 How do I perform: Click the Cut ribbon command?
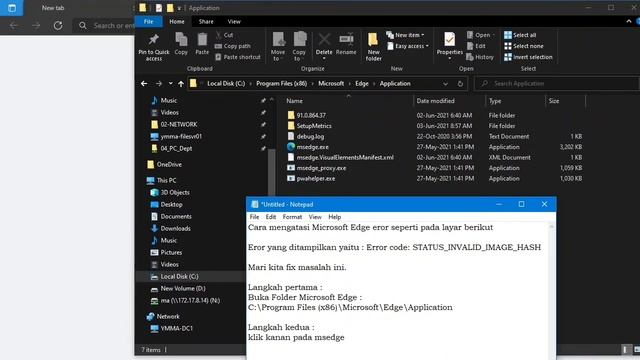coord(224,35)
